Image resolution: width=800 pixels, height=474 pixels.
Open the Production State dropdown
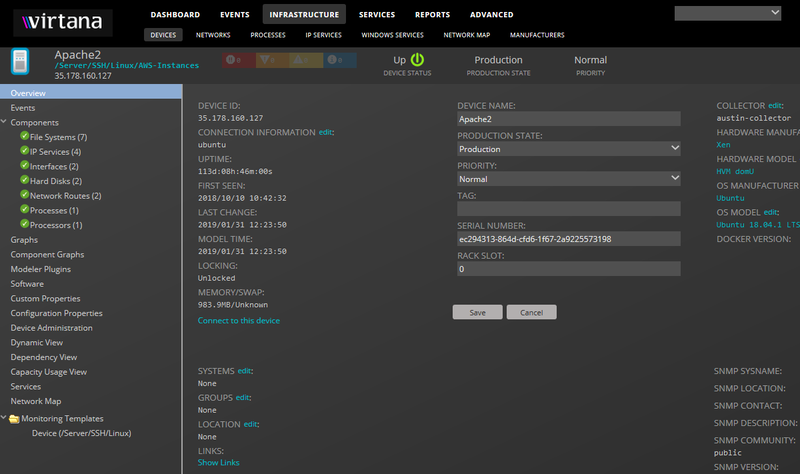pos(568,149)
